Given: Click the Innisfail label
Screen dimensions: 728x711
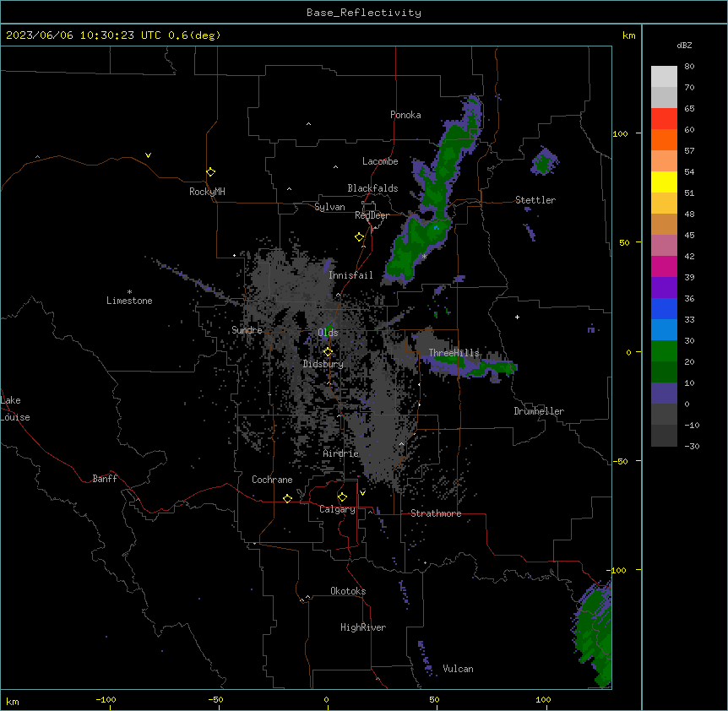Looking at the screenshot, I should click(350, 275).
